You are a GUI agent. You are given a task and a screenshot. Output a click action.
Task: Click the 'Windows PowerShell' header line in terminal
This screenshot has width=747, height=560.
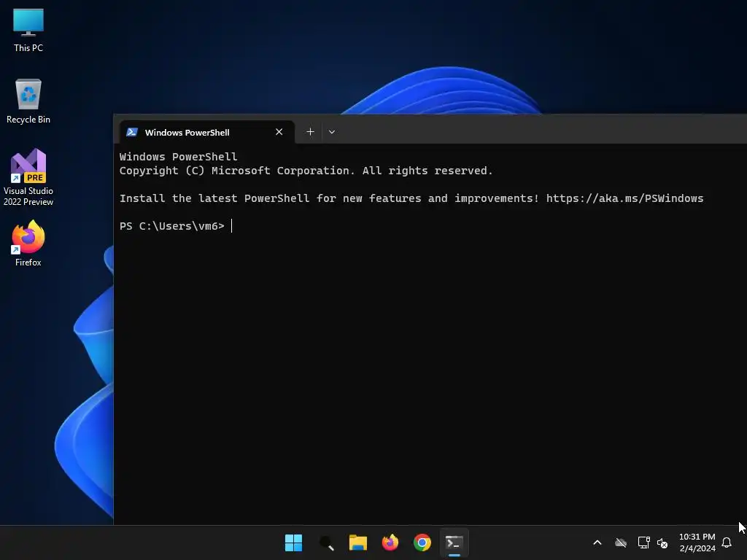(178, 157)
